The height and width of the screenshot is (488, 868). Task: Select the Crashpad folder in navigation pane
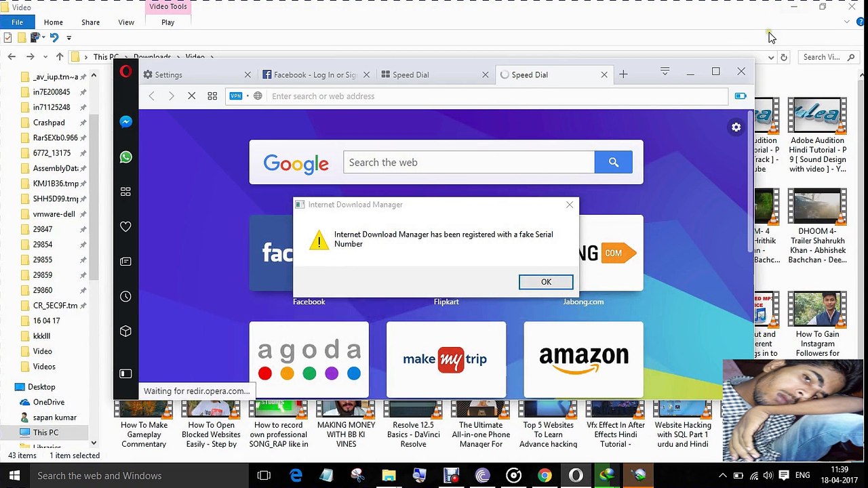[x=49, y=123]
